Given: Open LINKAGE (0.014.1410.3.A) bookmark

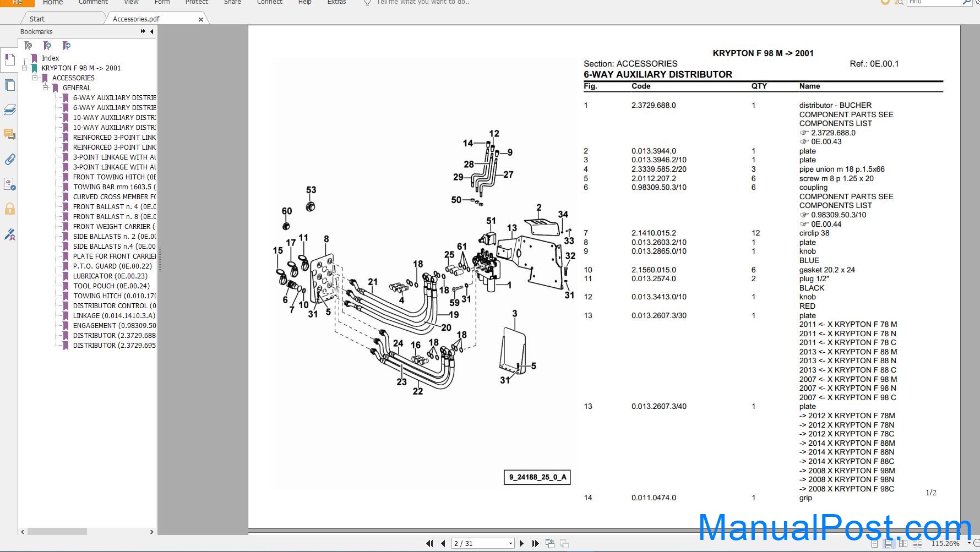Looking at the screenshot, I should click(x=114, y=316).
